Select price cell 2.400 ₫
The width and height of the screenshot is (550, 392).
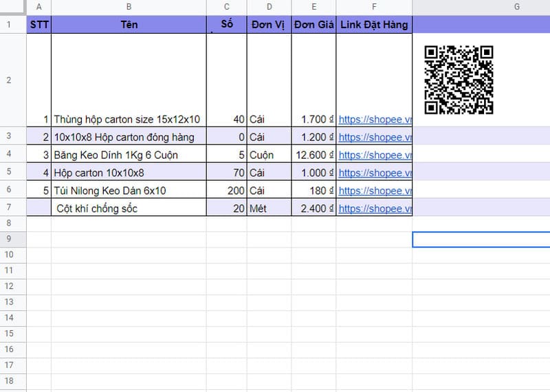click(313, 208)
